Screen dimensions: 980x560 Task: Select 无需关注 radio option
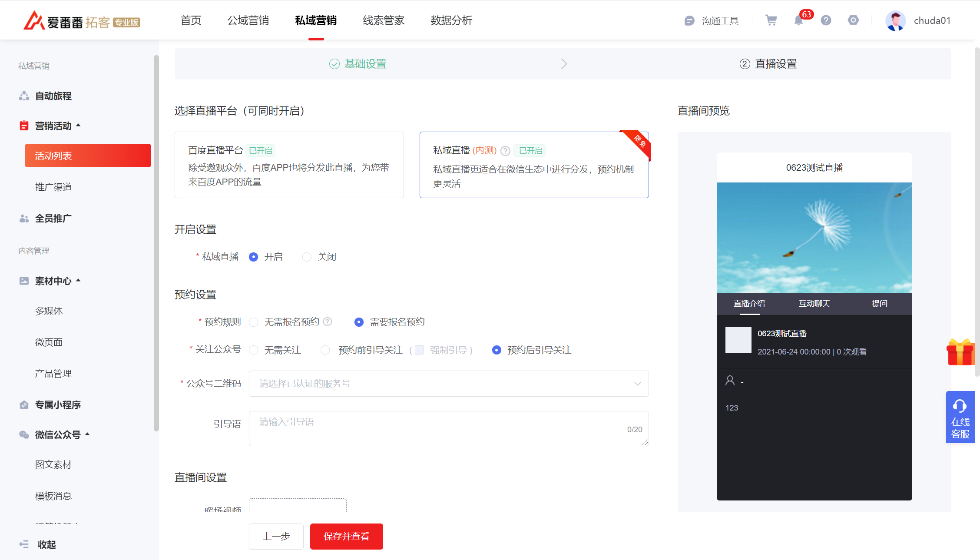coord(253,350)
